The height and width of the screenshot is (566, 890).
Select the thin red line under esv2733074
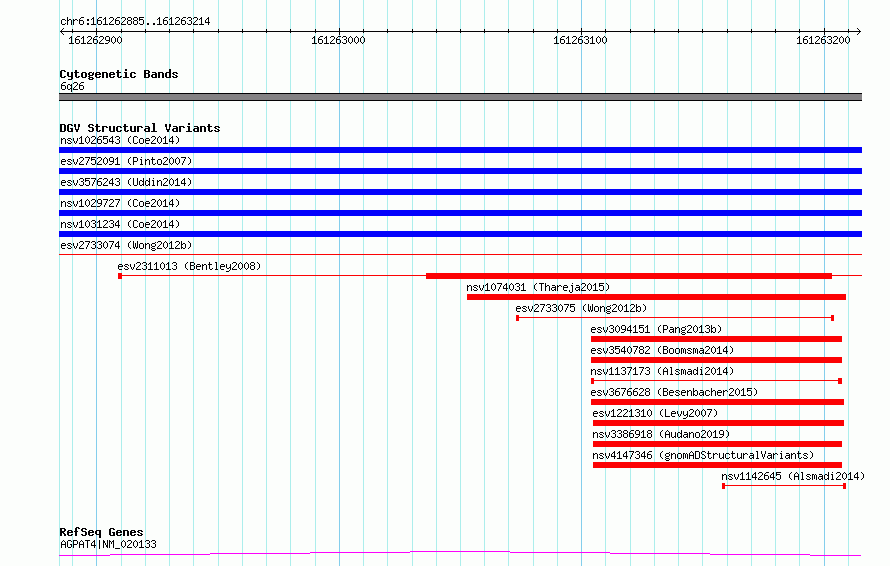460,254
